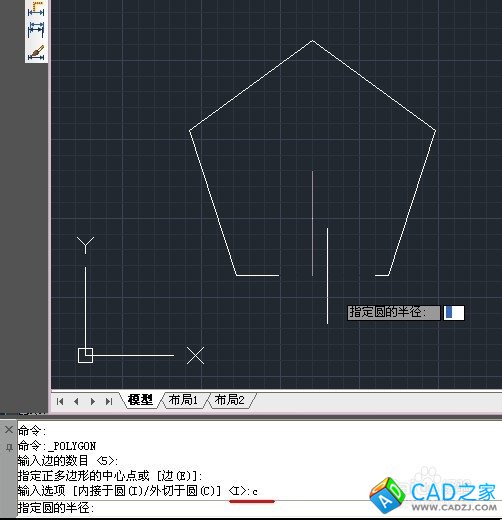The width and height of the screenshot is (502, 520).
Task: Click the CAD之家 cube logo
Action: point(387,495)
